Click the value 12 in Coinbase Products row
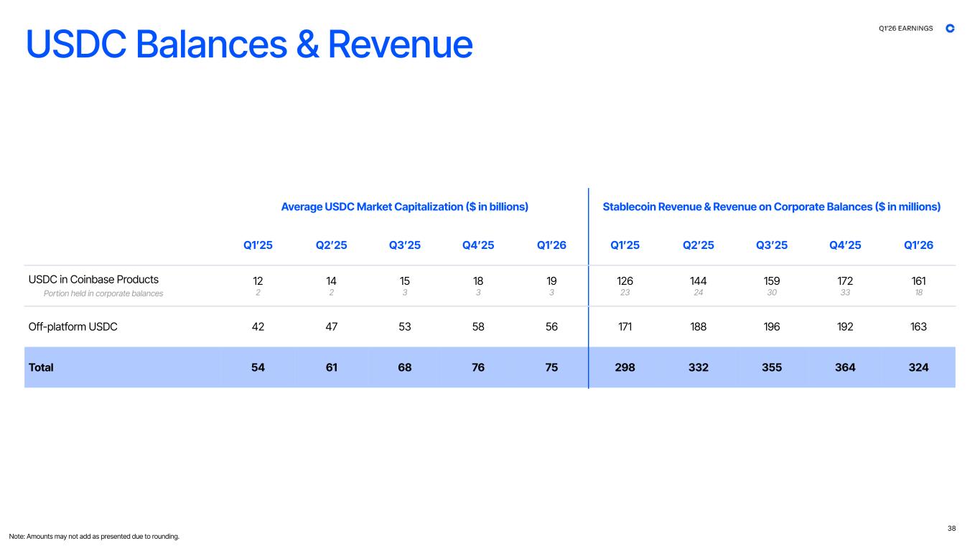980x551 pixels. [x=258, y=280]
